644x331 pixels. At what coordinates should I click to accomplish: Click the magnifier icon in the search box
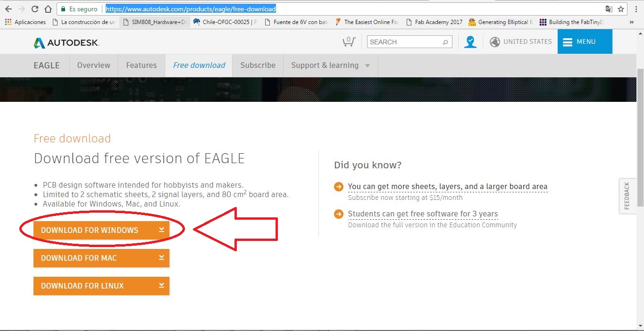click(x=445, y=42)
